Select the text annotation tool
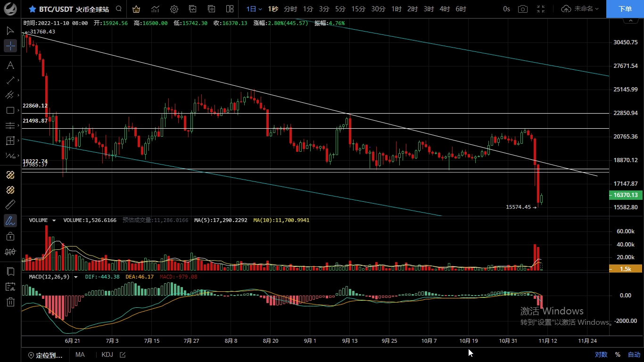The height and width of the screenshot is (362, 644). 10,65
